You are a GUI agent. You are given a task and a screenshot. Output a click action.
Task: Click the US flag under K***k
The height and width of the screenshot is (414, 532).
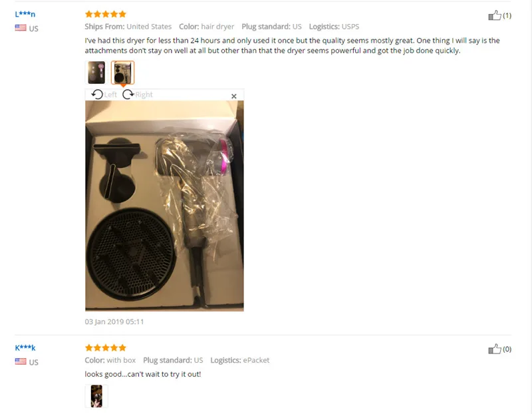pos(21,361)
